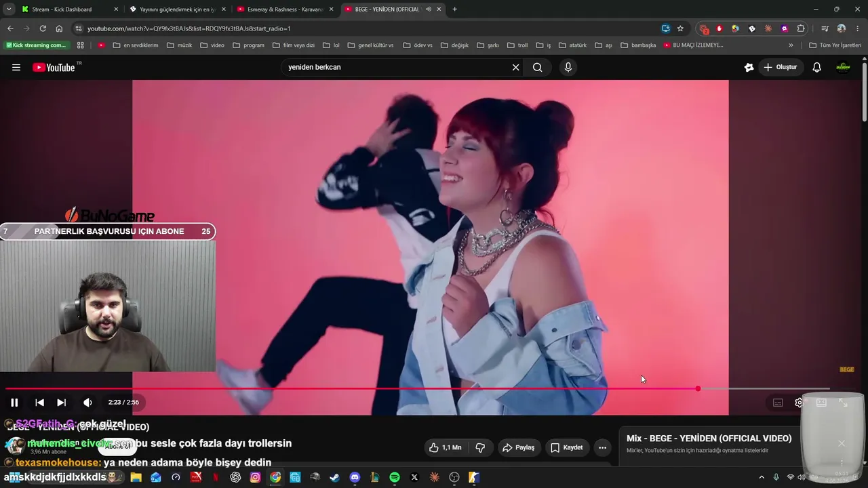Mute the BEGE - YENİDEN tab audio

point(429,9)
